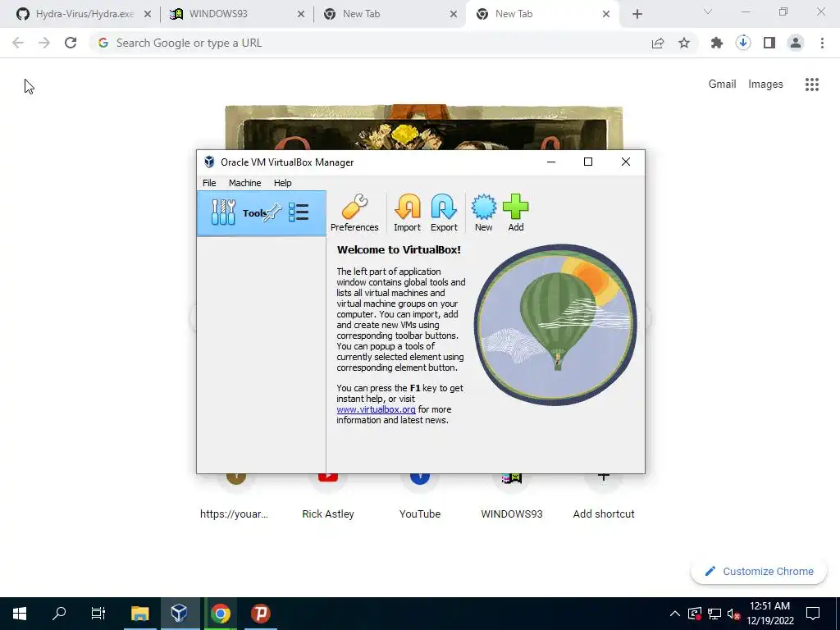Open the Machine menu in VirtualBox
Screen dimensions: 840x630
pyautogui.click(x=244, y=183)
